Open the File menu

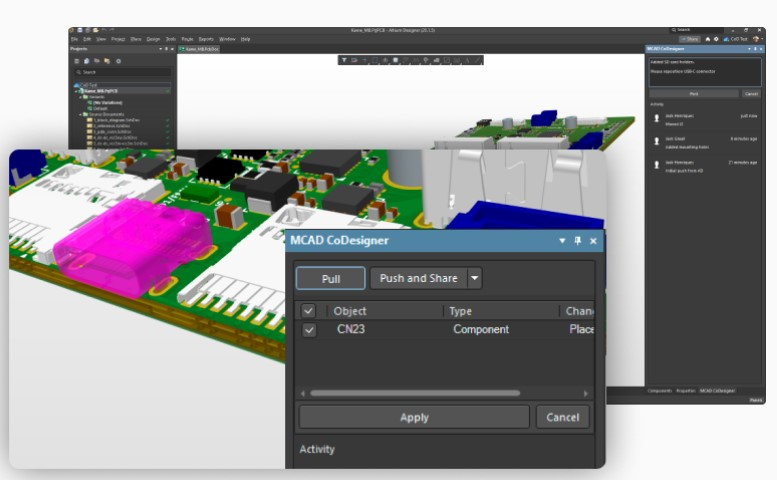click(75, 39)
